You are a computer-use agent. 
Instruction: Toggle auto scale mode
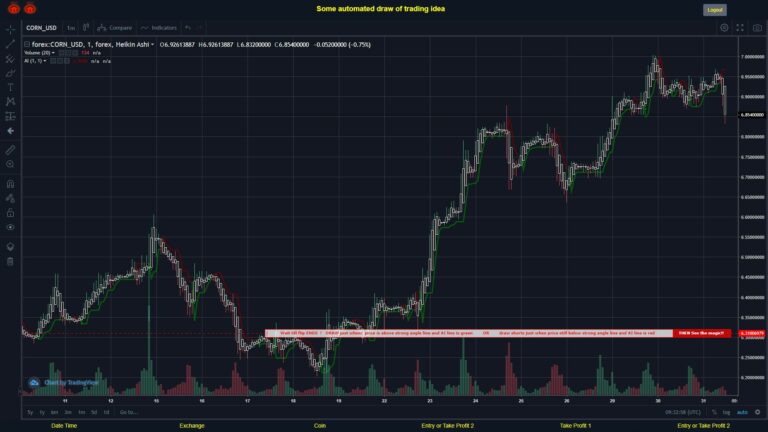(743, 412)
